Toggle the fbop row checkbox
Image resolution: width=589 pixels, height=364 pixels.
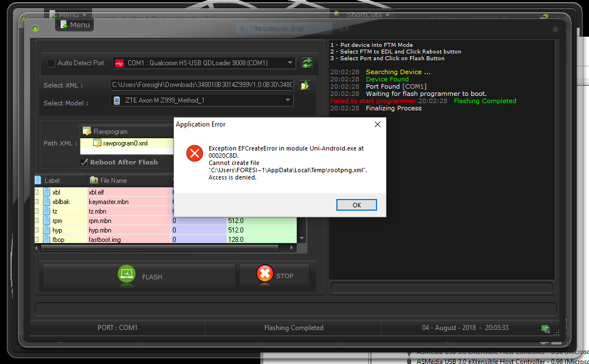coord(36,239)
